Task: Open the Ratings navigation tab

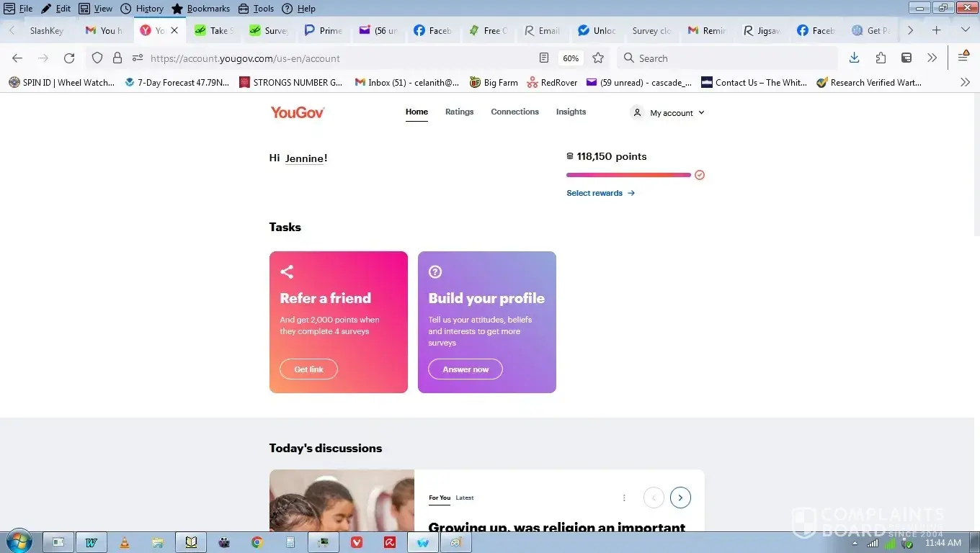Action: coord(459,112)
